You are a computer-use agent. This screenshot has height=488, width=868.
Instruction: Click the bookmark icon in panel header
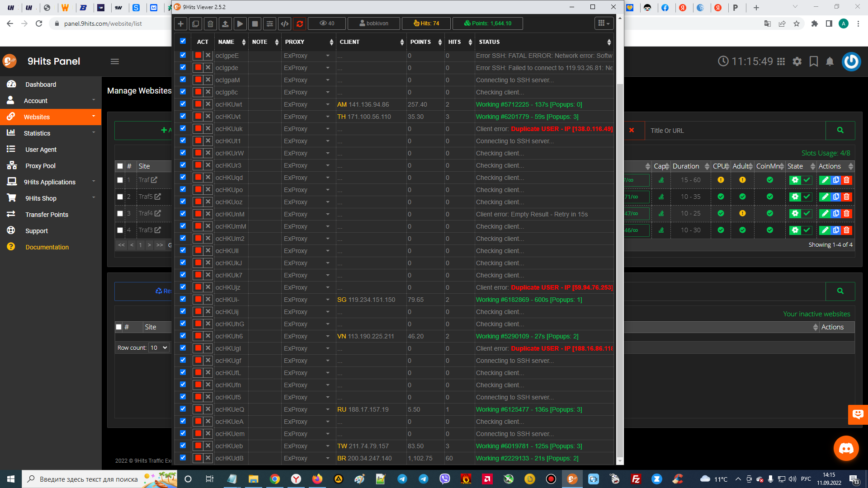(x=814, y=61)
